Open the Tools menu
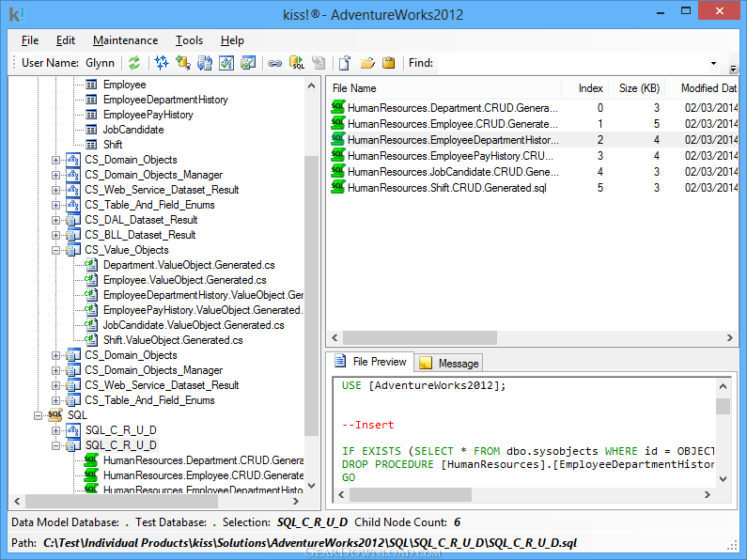 [x=189, y=40]
